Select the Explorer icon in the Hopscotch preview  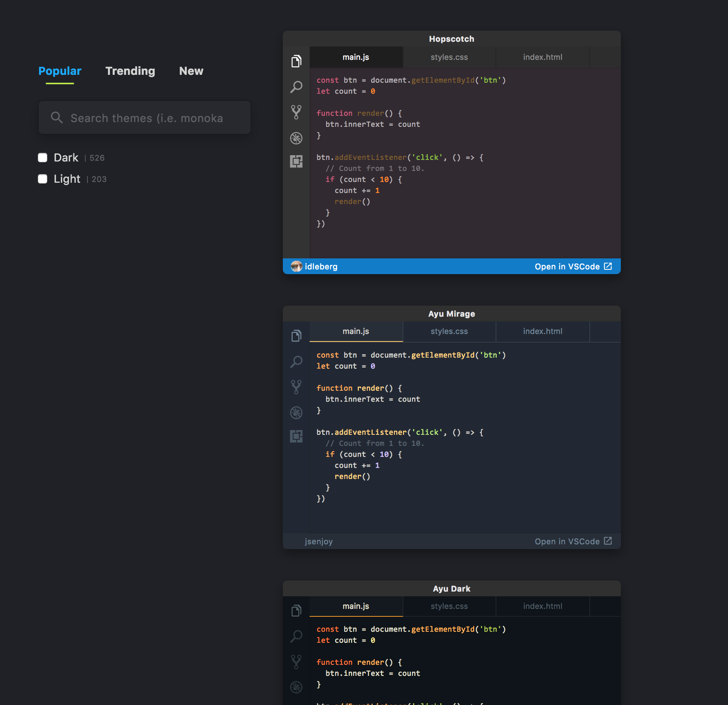pyautogui.click(x=296, y=61)
